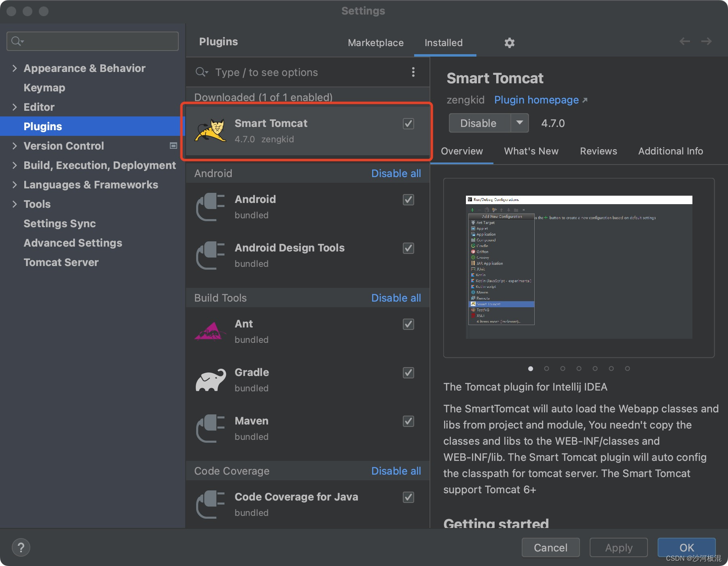Expand the Tools settings node

15,204
